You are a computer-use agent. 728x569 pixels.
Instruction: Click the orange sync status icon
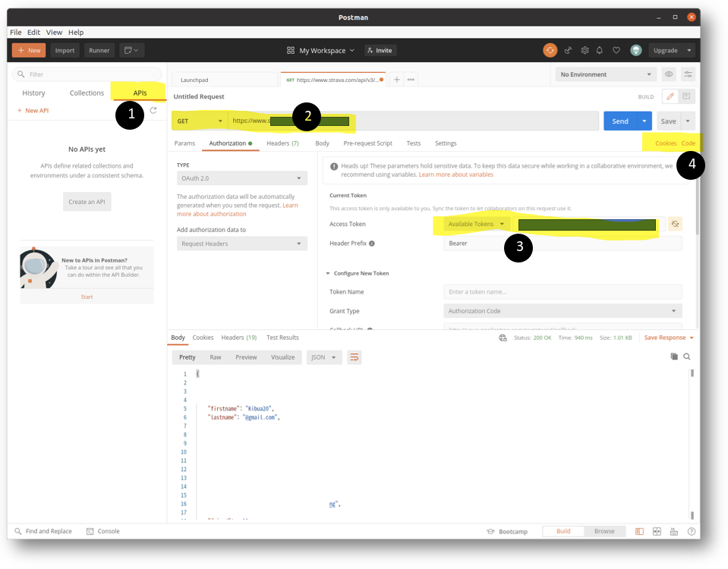pyautogui.click(x=550, y=50)
